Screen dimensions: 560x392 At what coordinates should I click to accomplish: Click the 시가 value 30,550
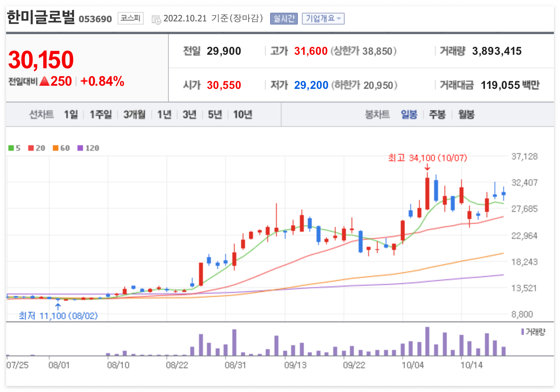tap(224, 85)
